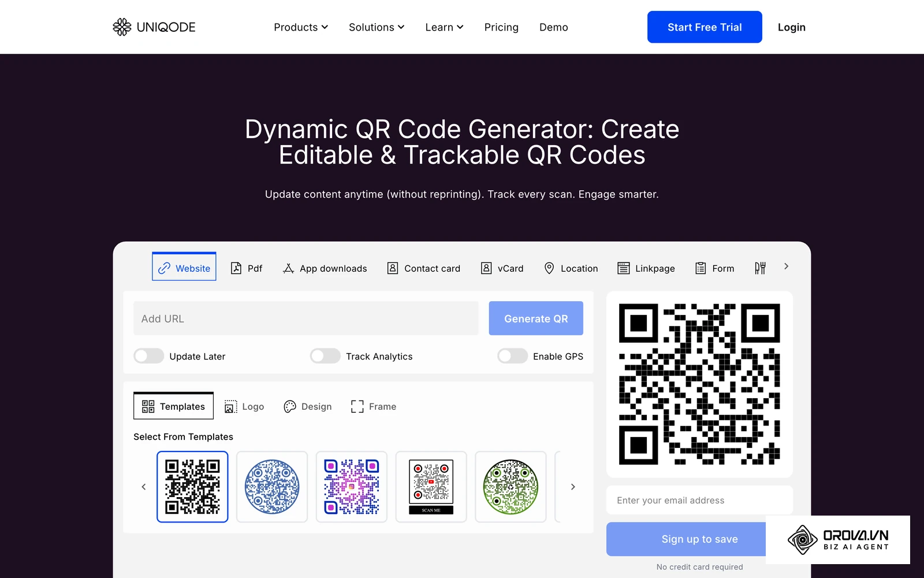This screenshot has height=578, width=924.
Task: Open the Logo customization tab
Action: (x=244, y=407)
